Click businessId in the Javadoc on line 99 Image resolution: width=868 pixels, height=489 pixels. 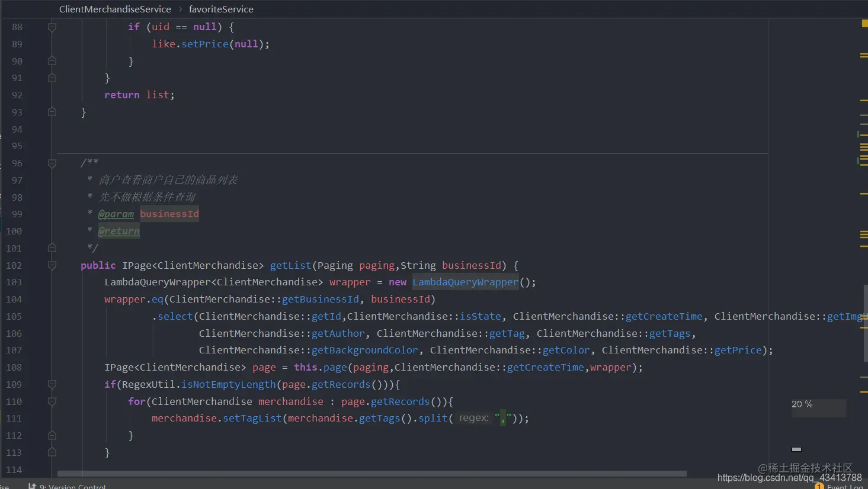(x=169, y=214)
